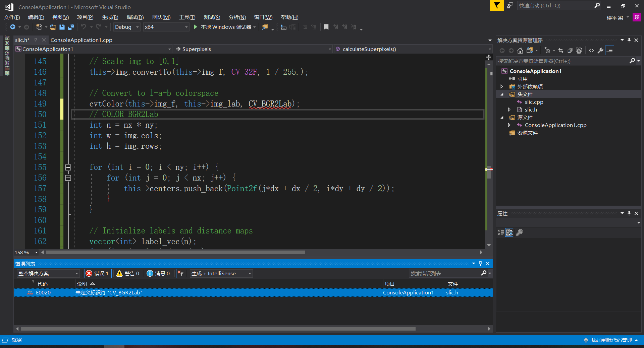Click the notifications filter flag icon in title bar
Viewport: 644px width, 348px height.
pyautogui.click(x=497, y=5)
